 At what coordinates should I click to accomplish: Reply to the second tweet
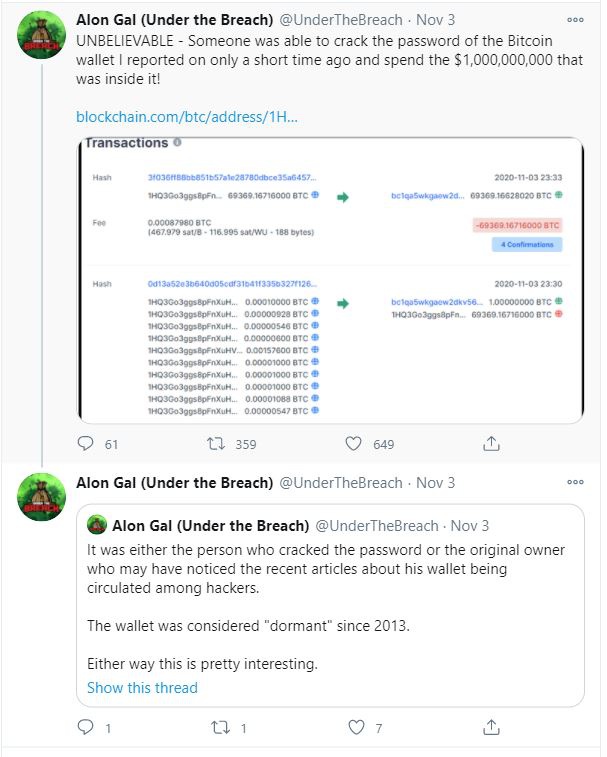point(86,727)
